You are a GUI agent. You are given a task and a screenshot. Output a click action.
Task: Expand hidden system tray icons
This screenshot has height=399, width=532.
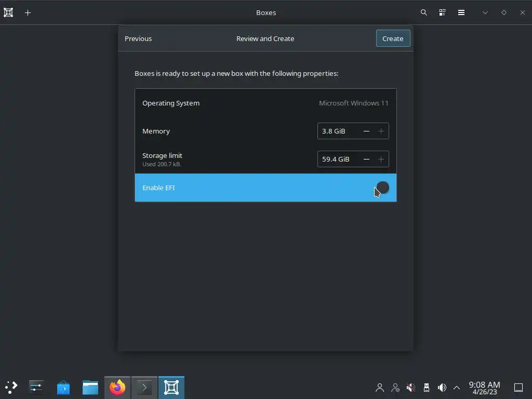457,388
